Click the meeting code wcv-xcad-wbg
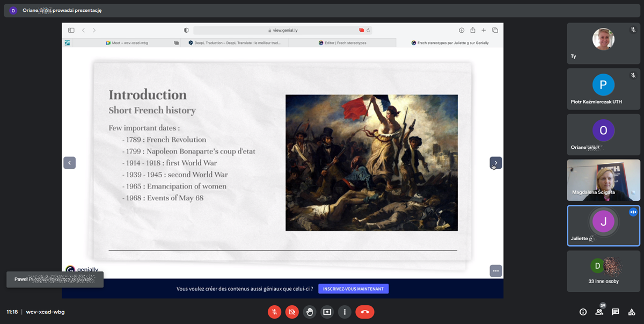 [45, 312]
